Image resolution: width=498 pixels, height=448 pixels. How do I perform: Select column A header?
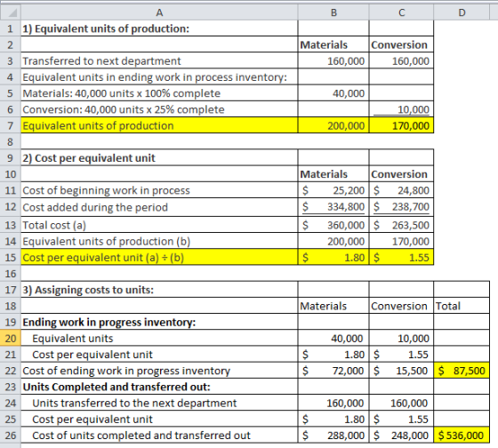[159, 12]
